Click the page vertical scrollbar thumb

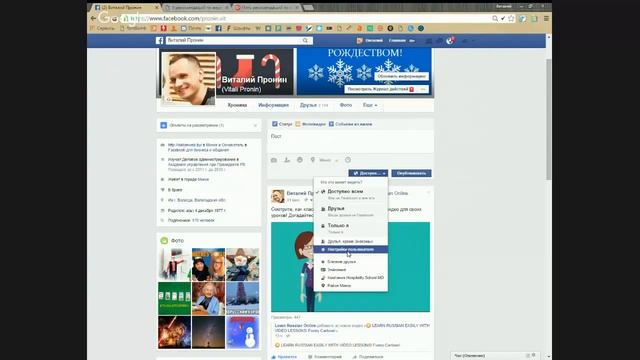click(549, 119)
